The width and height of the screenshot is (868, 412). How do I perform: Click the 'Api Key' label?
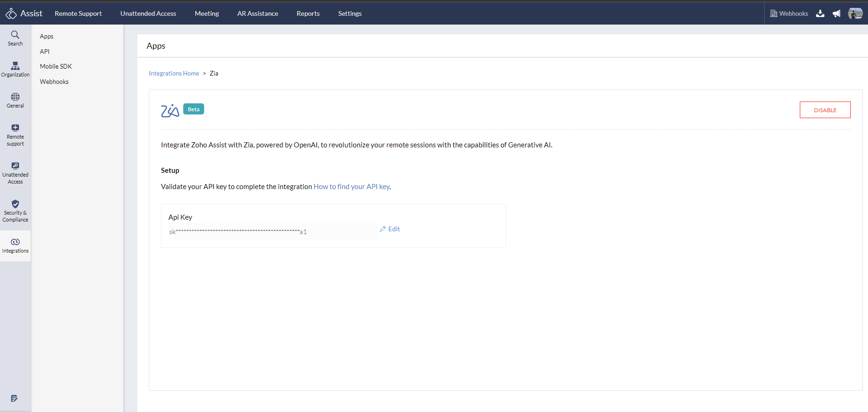tap(180, 217)
